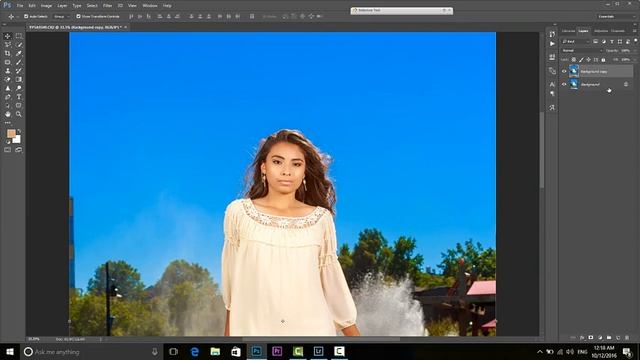Open the Actions panel play icon
The height and width of the screenshot is (360, 640).
(x=552, y=44)
